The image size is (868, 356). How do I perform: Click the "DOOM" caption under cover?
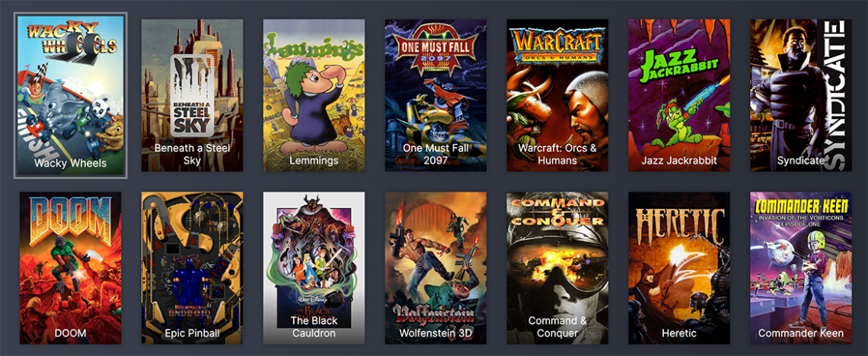pos(70,333)
